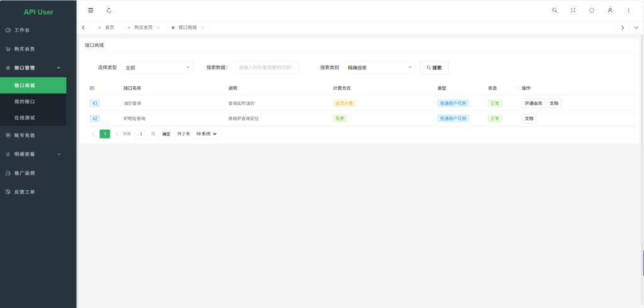
Task: Open search with the magnifier icon top right
Action: 555,10
